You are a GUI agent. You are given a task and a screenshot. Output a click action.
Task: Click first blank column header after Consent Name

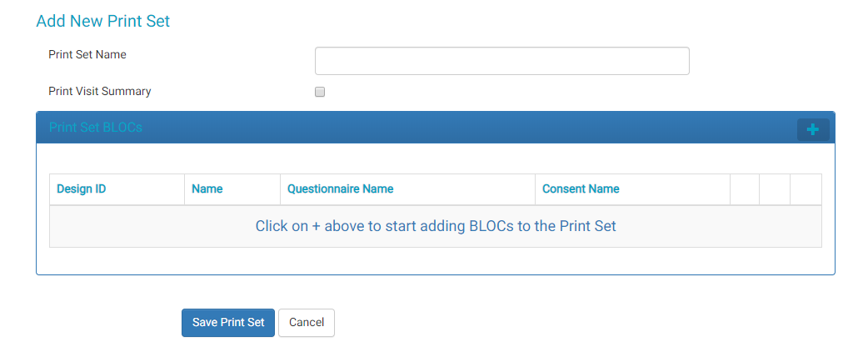tap(745, 189)
